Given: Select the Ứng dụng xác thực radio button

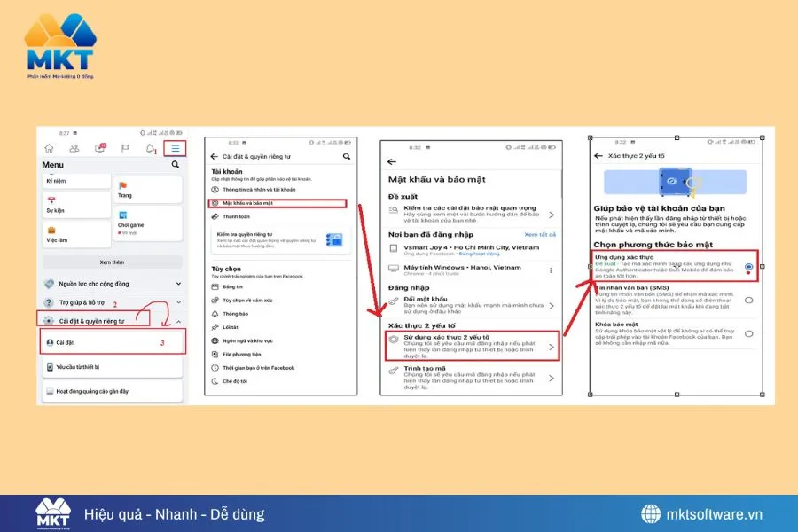Looking at the screenshot, I should coord(748,267).
